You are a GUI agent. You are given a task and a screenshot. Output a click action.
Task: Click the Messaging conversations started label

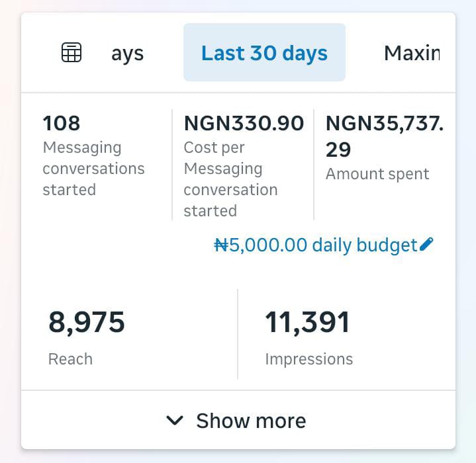coord(93,169)
